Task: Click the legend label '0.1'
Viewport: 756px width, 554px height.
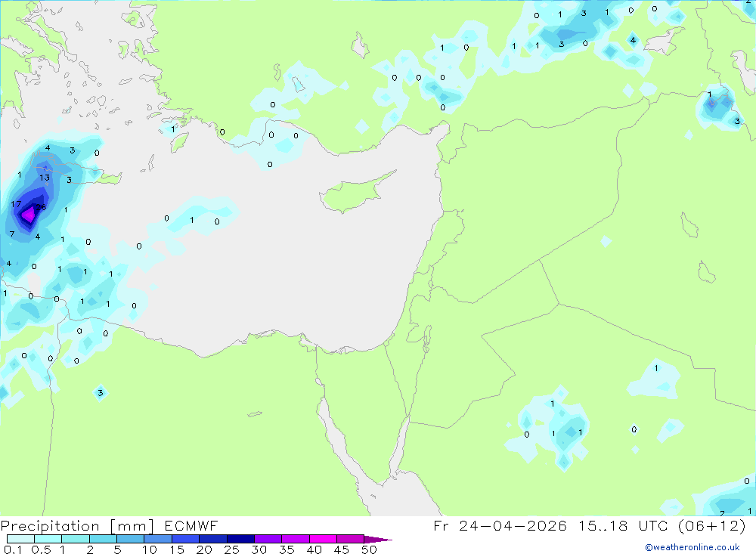Action: pos(13,549)
